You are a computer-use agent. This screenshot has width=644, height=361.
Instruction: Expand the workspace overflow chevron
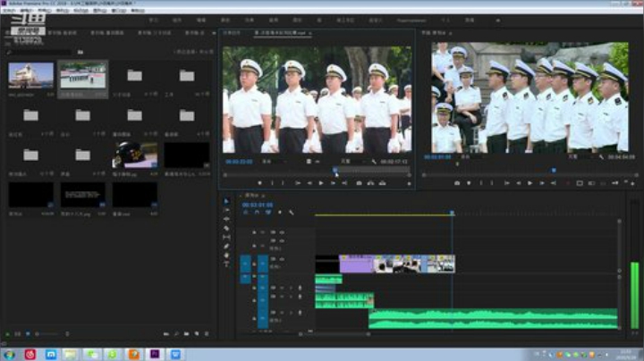coord(498,20)
